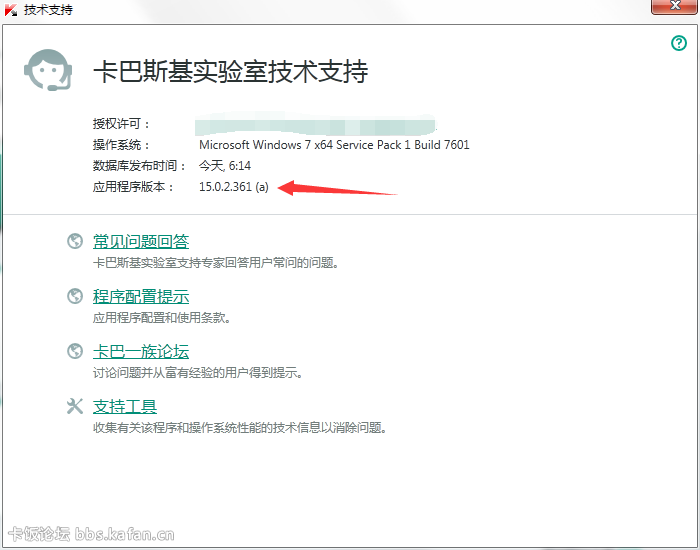This screenshot has height=550, width=700.
Task: Click globe icon beside 卡巴一族论坛
Action: tap(75, 351)
